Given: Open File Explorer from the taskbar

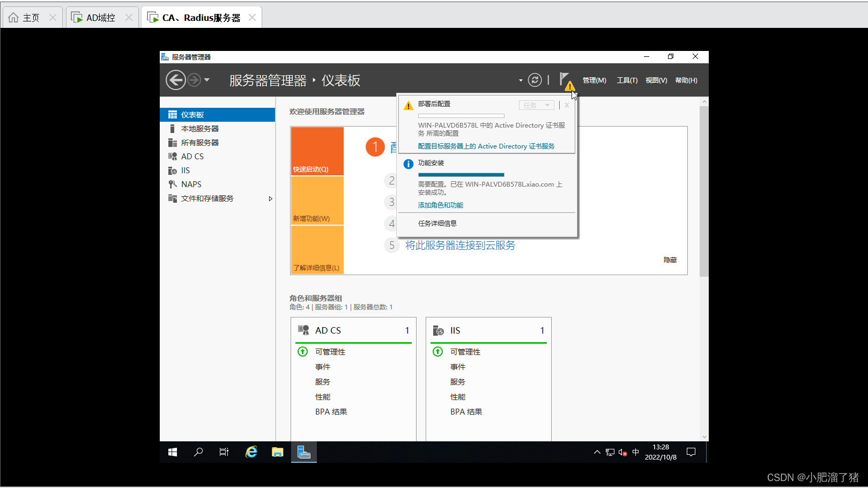Looking at the screenshot, I should point(277,453).
